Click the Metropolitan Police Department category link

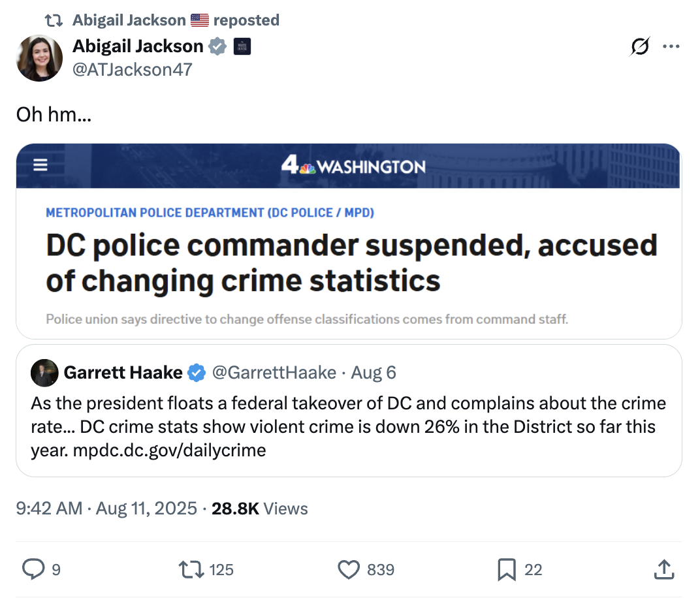(x=210, y=212)
